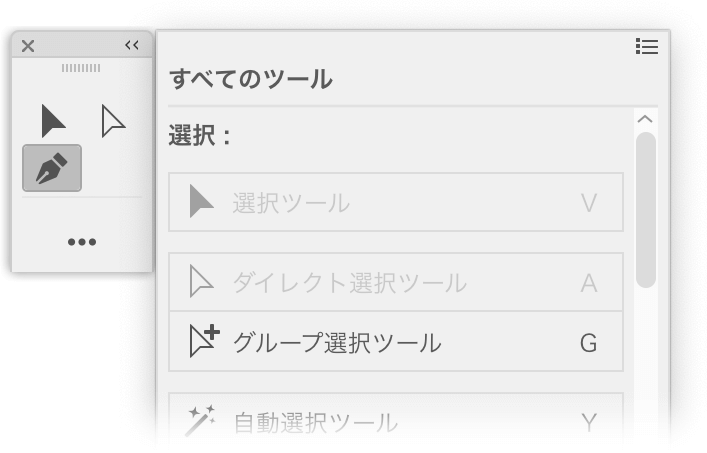Select the white arrow Direct Selection tool

coord(113,121)
